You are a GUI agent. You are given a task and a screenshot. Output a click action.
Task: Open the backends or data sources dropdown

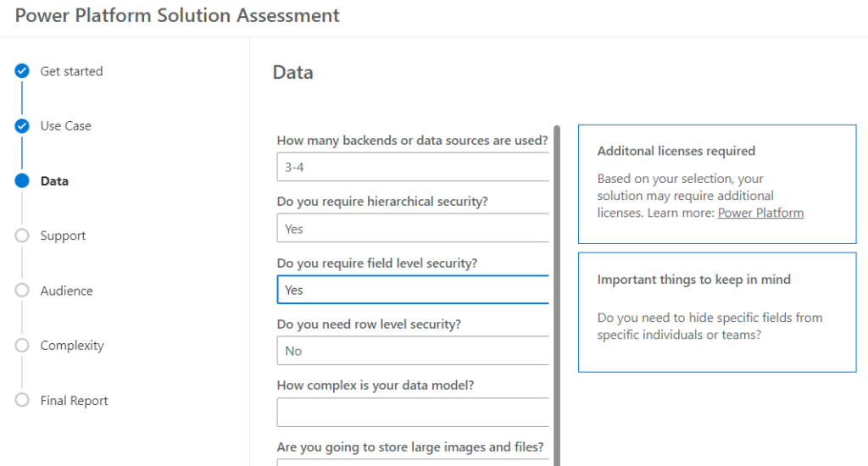[413, 167]
